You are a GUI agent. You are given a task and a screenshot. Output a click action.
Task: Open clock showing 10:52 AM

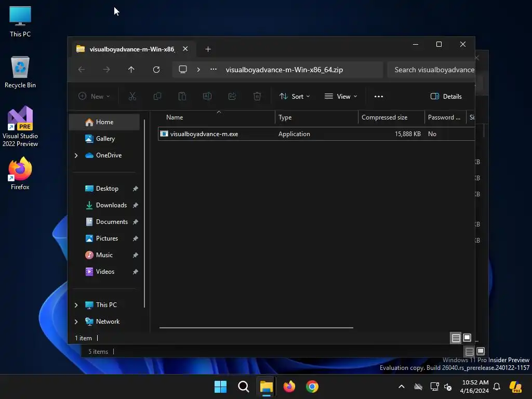(475, 387)
